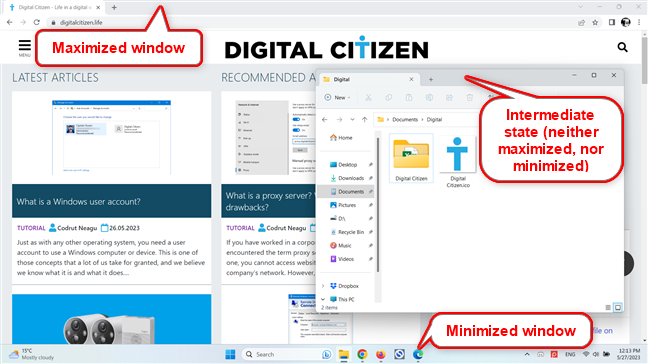This screenshot has width=648, height=364.
Task: Click the Paste icon in File Explorer toolbar
Action: [409, 98]
